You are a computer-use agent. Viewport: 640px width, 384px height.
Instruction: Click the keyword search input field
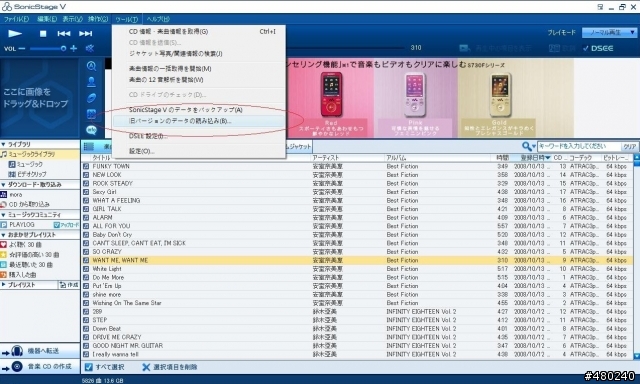click(578, 146)
